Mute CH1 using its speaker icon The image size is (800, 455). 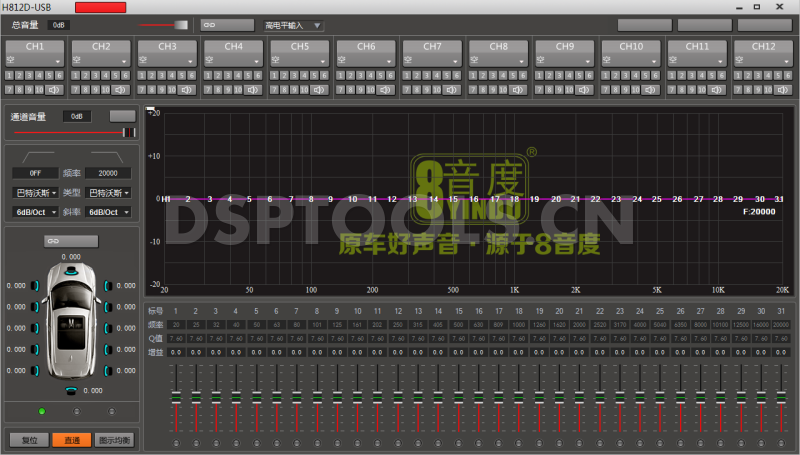(56, 89)
